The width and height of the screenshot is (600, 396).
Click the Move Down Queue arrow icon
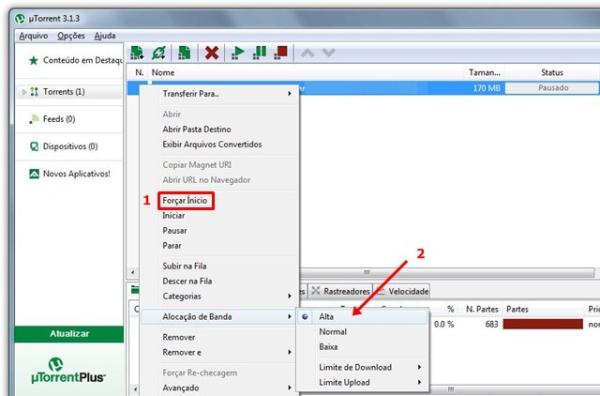point(329,52)
